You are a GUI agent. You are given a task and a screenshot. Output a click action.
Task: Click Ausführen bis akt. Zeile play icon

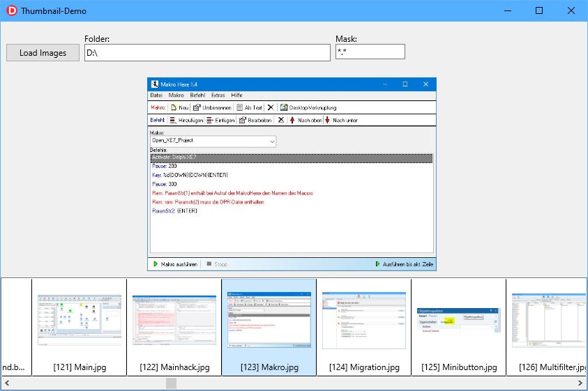click(377, 264)
